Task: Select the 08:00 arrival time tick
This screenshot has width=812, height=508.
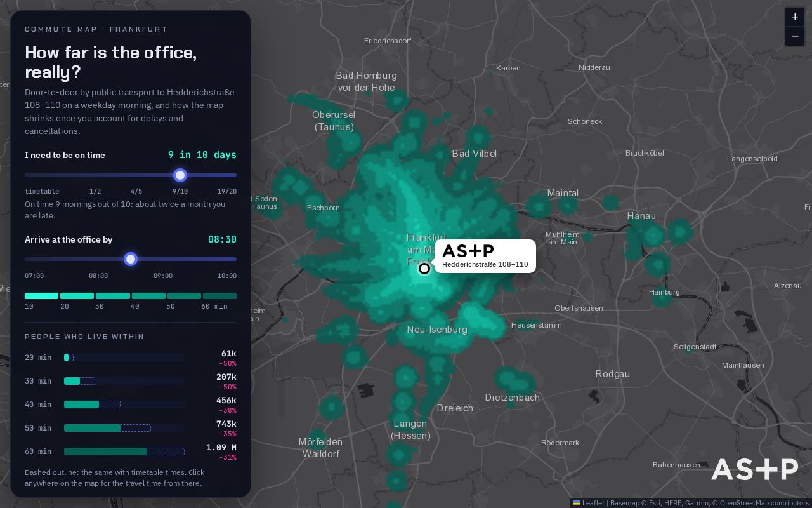Action: [x=98, y=276]
